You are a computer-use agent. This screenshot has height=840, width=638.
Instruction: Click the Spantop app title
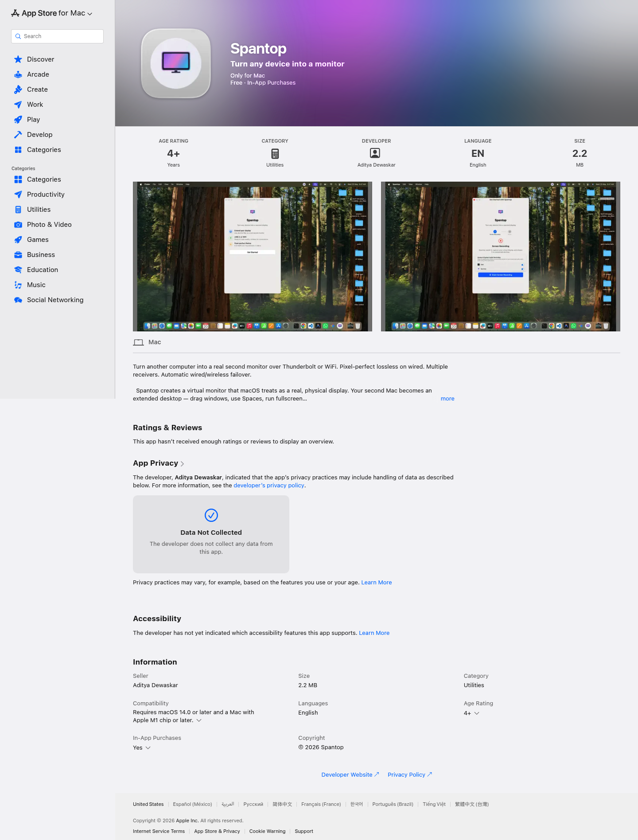pyautogui.click(x=258, y=49)
